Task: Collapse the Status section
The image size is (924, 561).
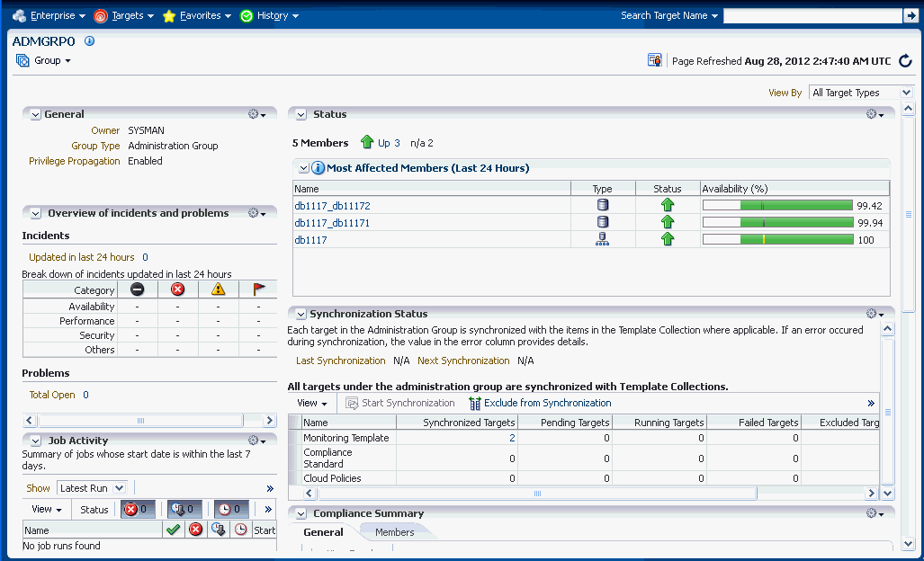Action: click(301, 115)
